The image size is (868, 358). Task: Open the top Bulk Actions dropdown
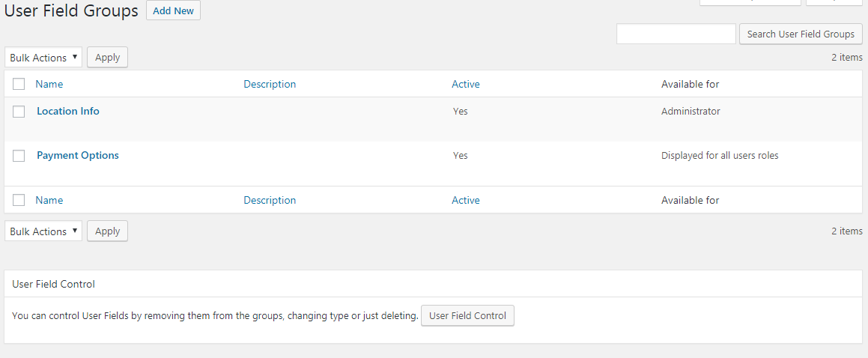[x=43, y=58]
